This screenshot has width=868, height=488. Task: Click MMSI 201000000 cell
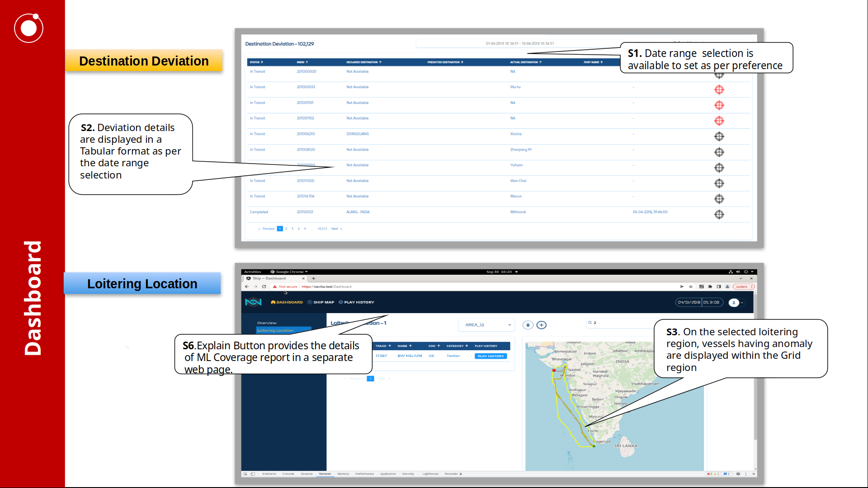click(x=307, y=71)
